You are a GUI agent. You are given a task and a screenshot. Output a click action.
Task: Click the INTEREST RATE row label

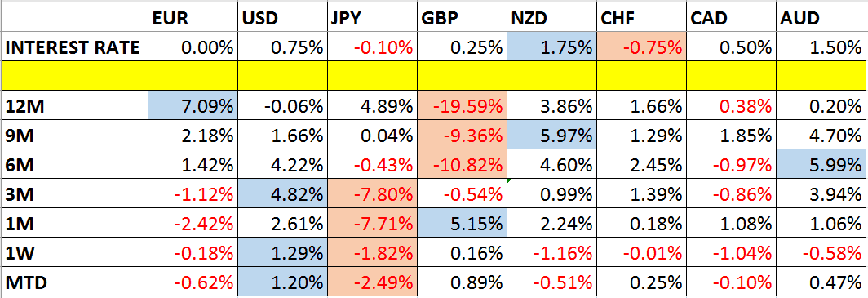[72, 47]
